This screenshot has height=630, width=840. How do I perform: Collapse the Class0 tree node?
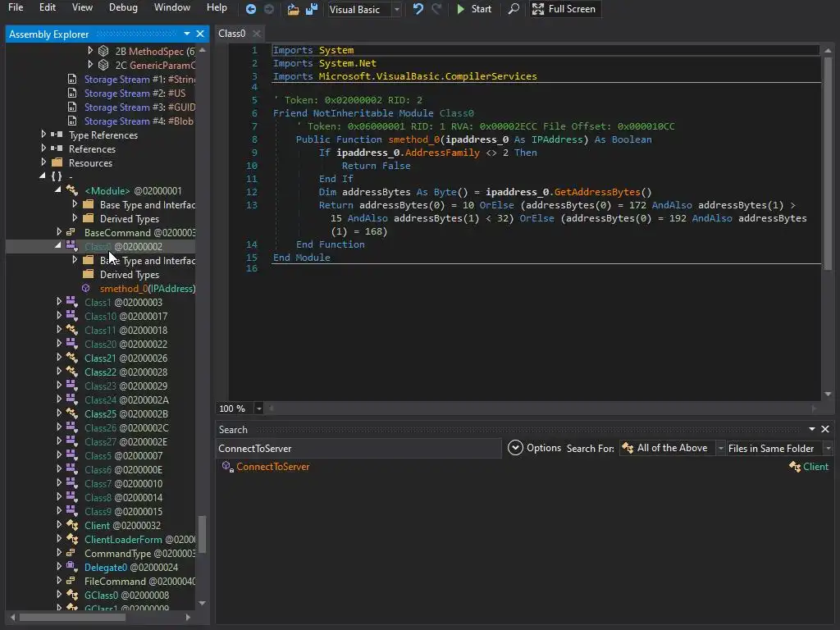pos(59,246)
